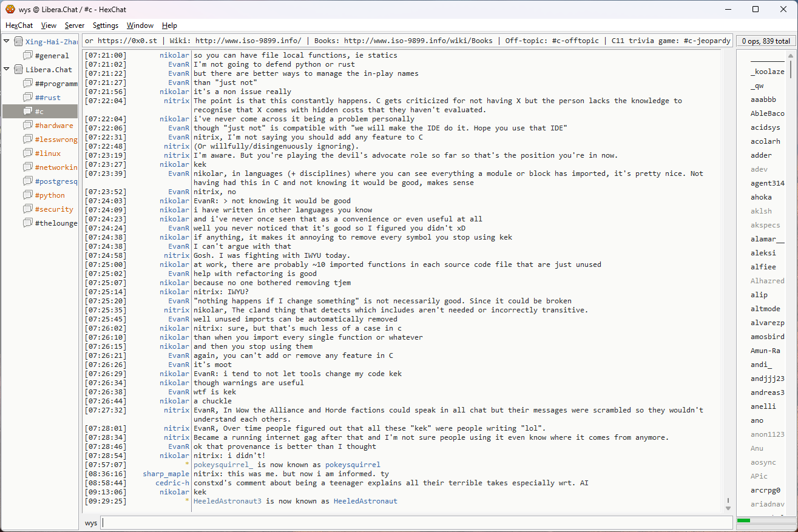The image size is (798, 532).
Task: Click the channel icon beside #linux
Action: pos(28,153)
